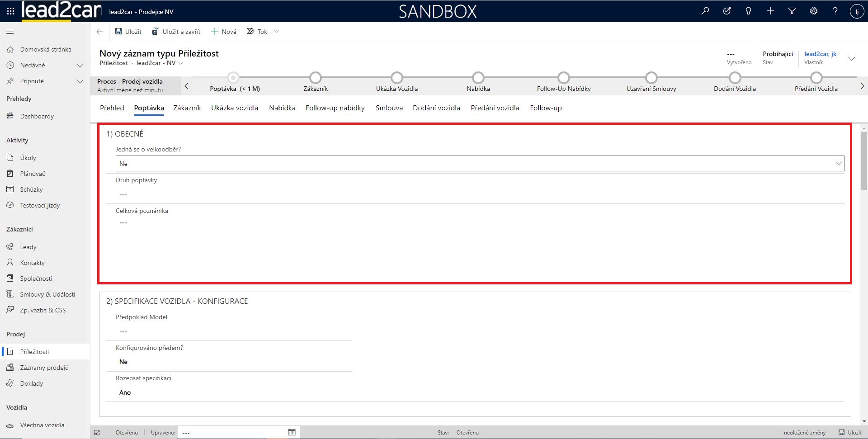Click the back arrow in command bar
868x439 pixels.
tap(100, 32)
